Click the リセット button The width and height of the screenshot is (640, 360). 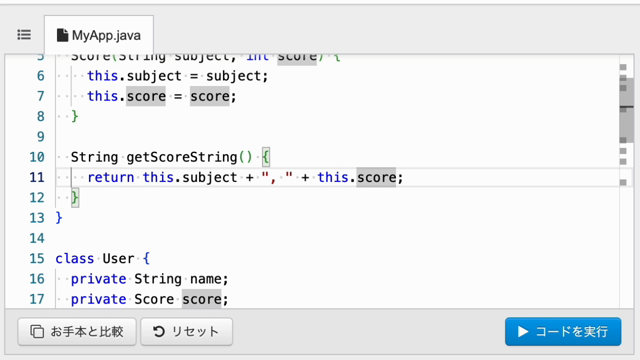187,331
